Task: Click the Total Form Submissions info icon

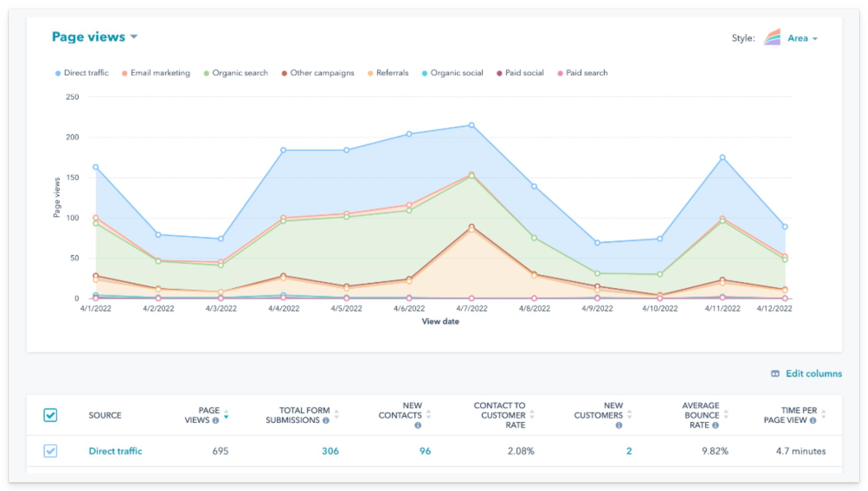Action: click(326, 420)
